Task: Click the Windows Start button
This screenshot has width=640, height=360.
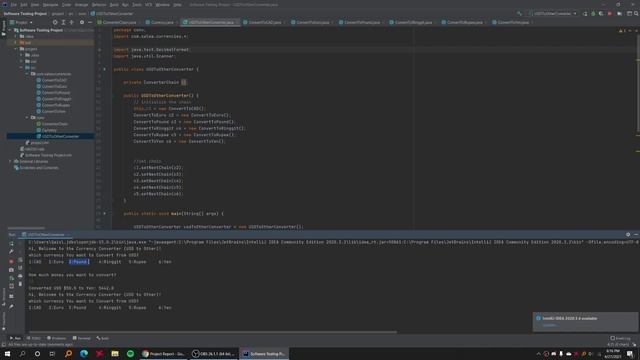Action: click(7, 353)
